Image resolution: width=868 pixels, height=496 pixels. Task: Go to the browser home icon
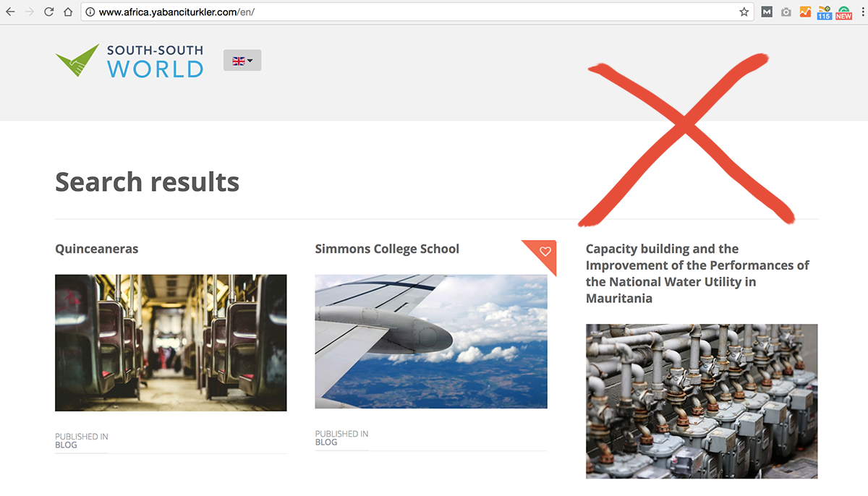67,12
